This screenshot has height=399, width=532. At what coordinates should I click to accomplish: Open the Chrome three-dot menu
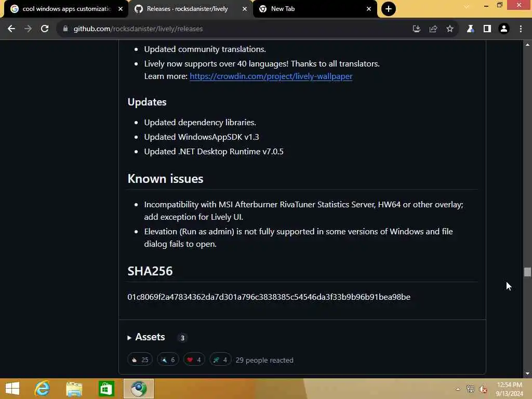(x=521, y=29)
